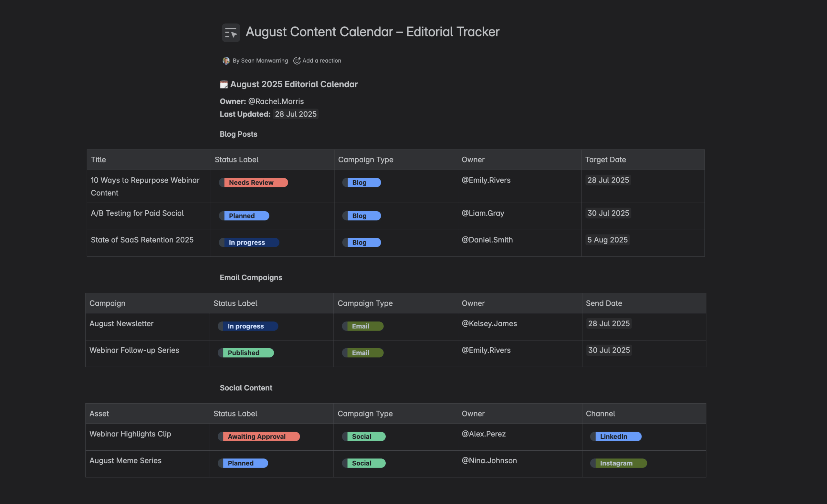Click the @Nina.Johnson owner mention

489,460
